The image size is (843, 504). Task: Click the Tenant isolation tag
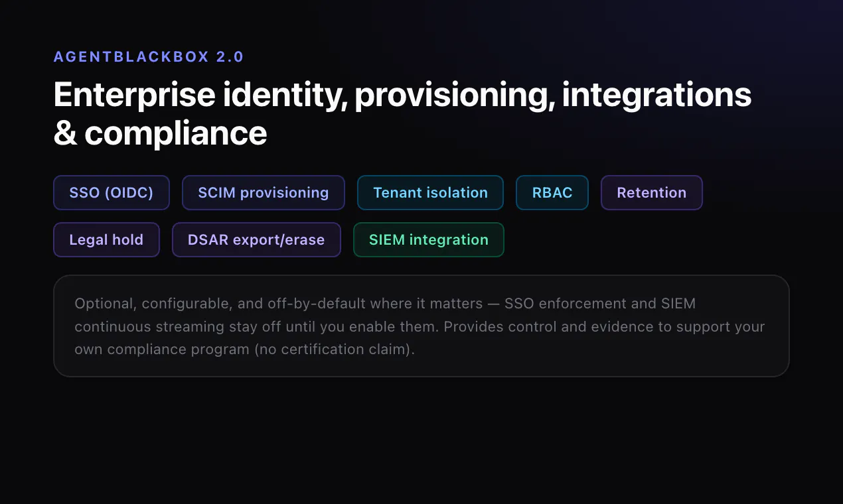pos(430,192)
